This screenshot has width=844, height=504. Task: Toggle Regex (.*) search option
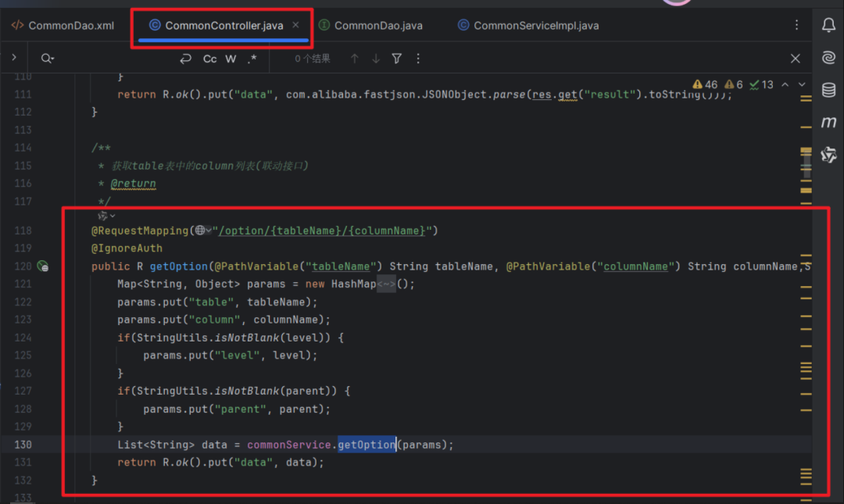click(252, 58)
